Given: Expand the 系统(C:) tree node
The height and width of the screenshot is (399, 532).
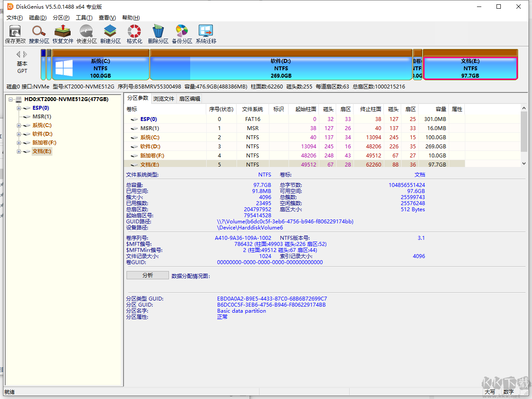Looking at the screenshot, I should pyautogui.click(x=19, y=125).
